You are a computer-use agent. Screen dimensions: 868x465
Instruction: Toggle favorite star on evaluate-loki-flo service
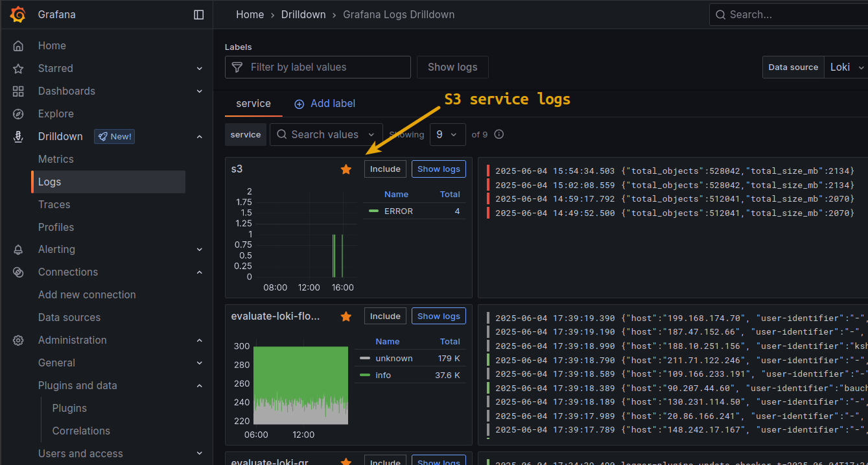point(346,316)
